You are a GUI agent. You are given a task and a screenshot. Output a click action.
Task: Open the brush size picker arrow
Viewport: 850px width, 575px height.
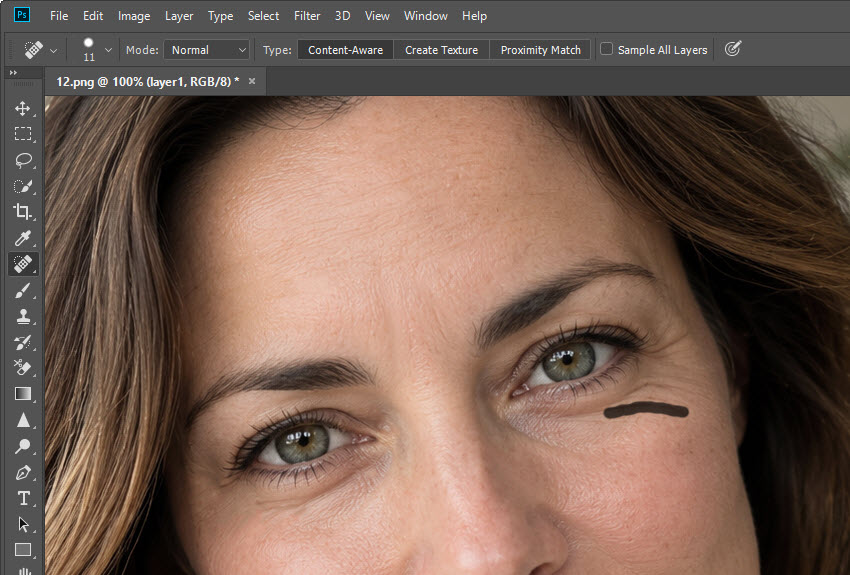(x=108, y=50)
